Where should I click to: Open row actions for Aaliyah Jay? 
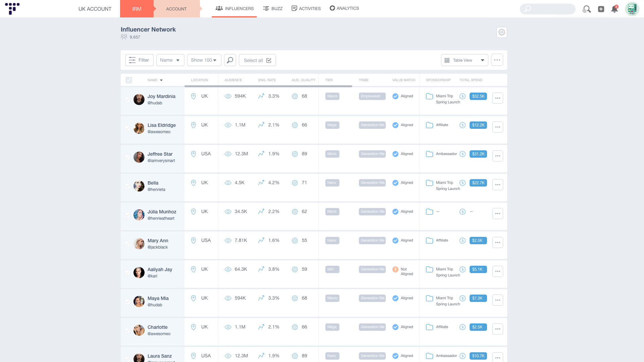pos(498,271)
